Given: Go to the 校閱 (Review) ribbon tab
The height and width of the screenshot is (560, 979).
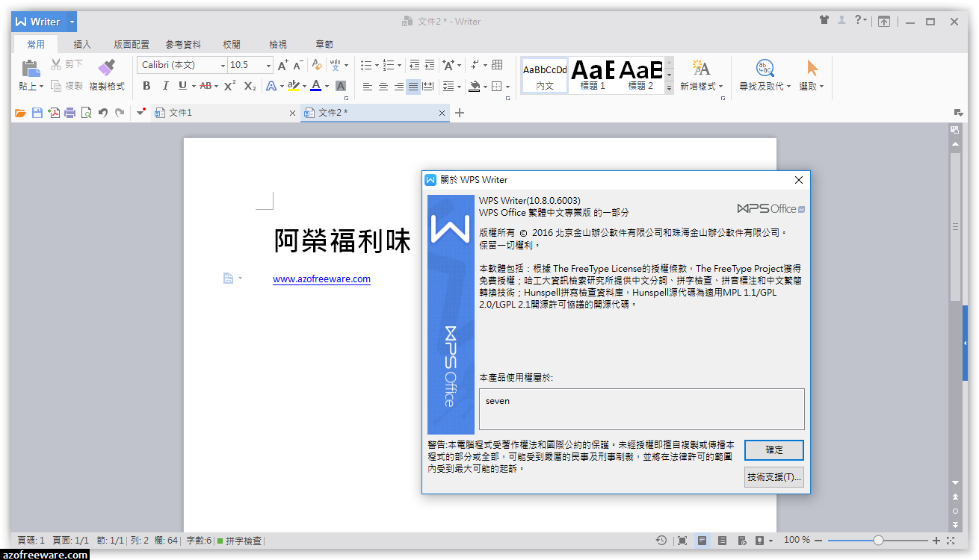Looking at the screenshot, I should point(232,45).
